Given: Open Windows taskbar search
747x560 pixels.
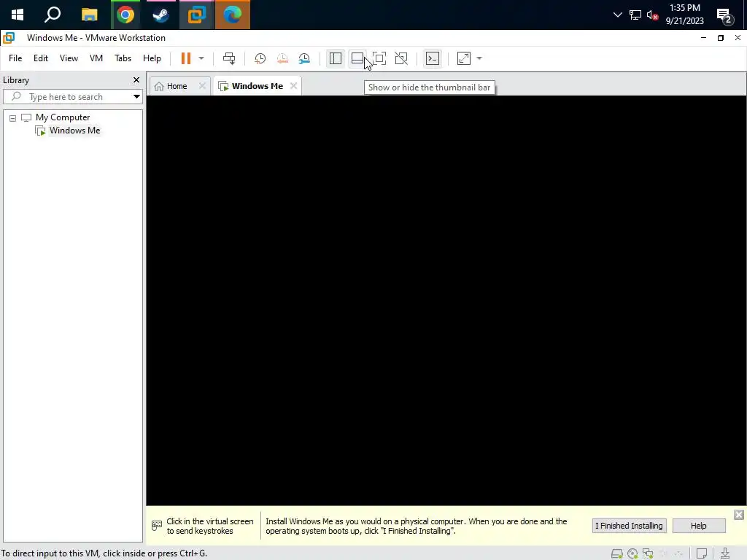Looking at the screenshot, I should (53, 15).
